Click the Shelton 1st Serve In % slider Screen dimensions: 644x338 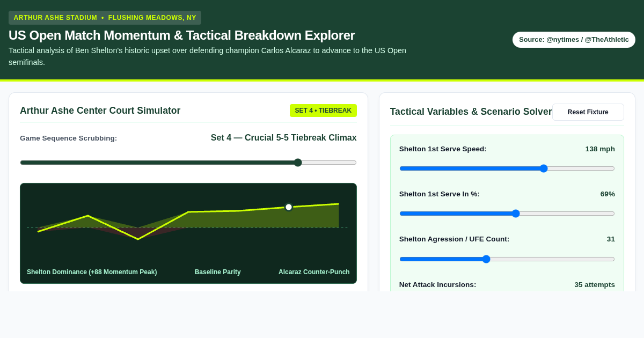click(x=507, y=214)
